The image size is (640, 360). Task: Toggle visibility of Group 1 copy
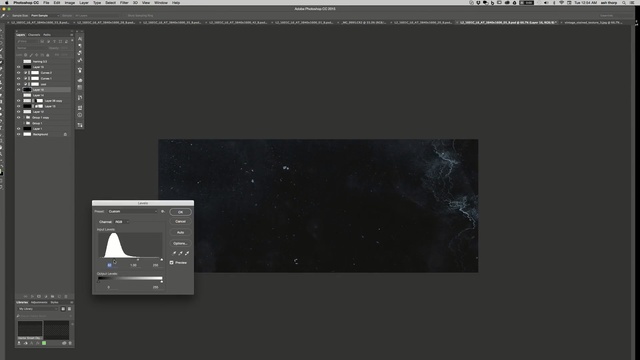(18, 118)
